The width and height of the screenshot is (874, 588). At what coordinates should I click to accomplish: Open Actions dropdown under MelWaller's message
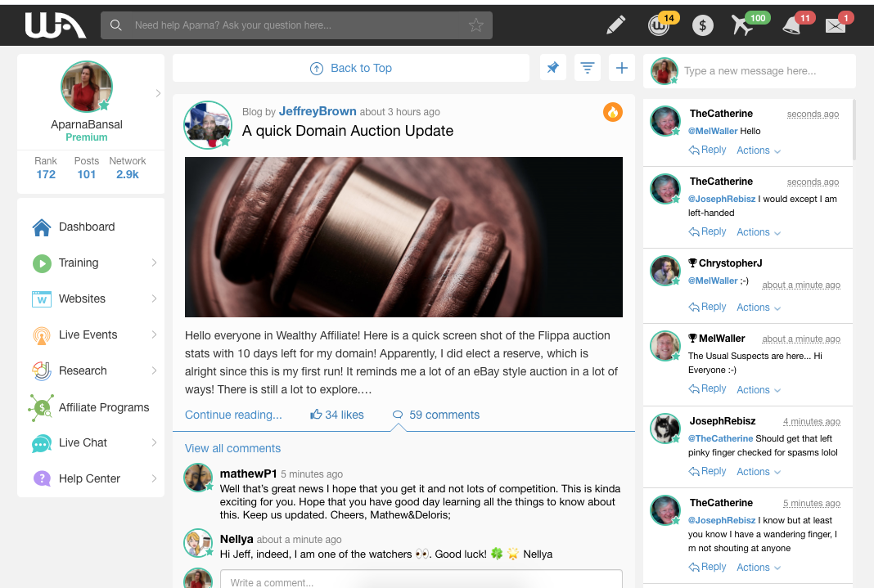tap(758, 390)
